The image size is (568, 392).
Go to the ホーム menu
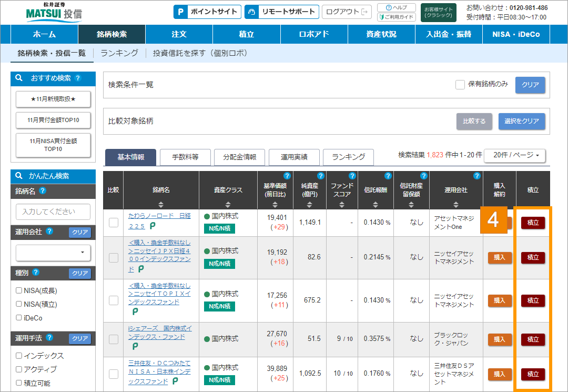(45, 34)
